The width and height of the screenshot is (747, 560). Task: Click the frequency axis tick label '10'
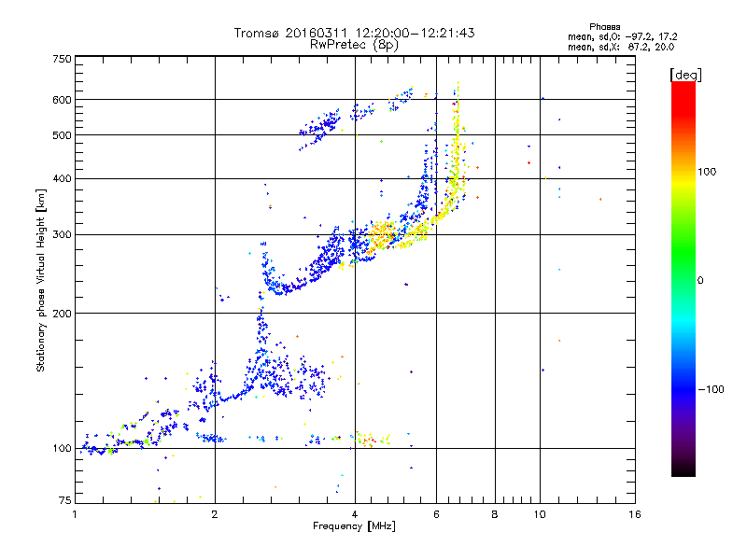point(540,514)
